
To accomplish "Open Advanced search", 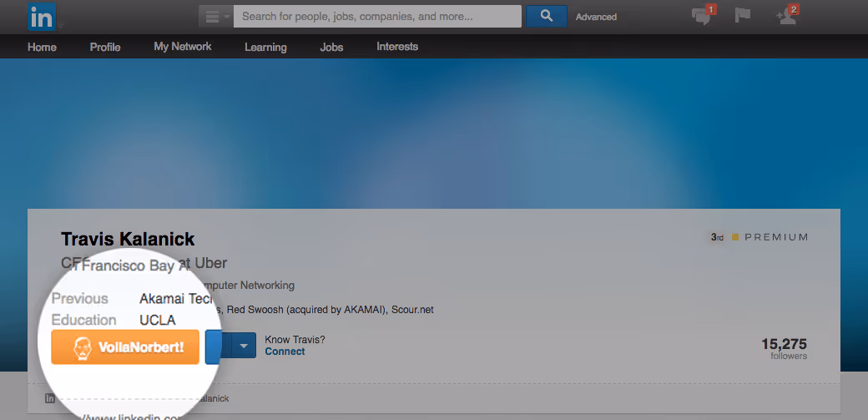I will click(x=596, y=18).
